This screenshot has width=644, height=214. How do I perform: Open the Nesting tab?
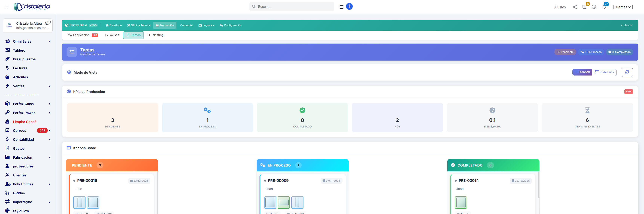click(x=155, y=35)
